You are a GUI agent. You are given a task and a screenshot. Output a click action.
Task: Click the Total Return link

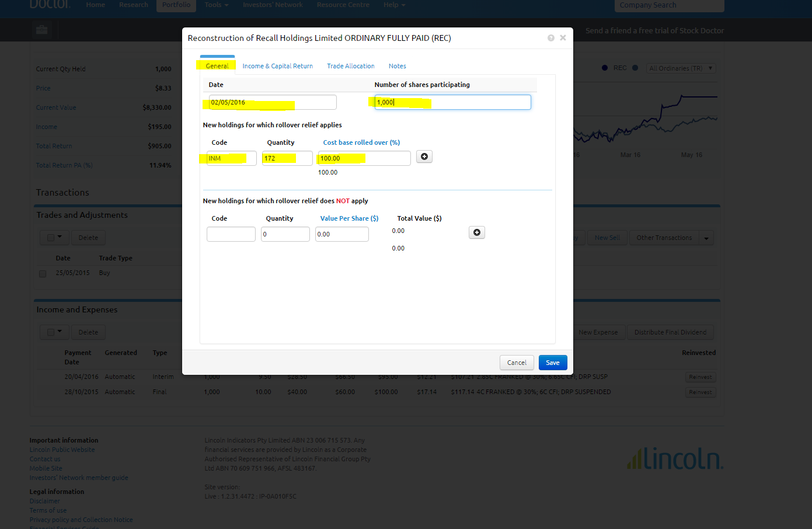(54, 146)
